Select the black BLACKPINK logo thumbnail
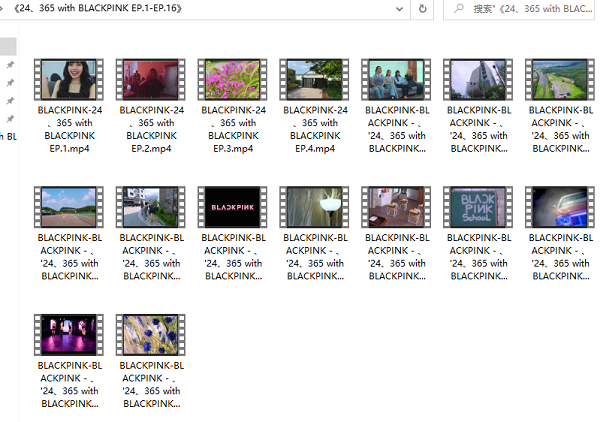This screenshot has height=422, width=600. 233,207
